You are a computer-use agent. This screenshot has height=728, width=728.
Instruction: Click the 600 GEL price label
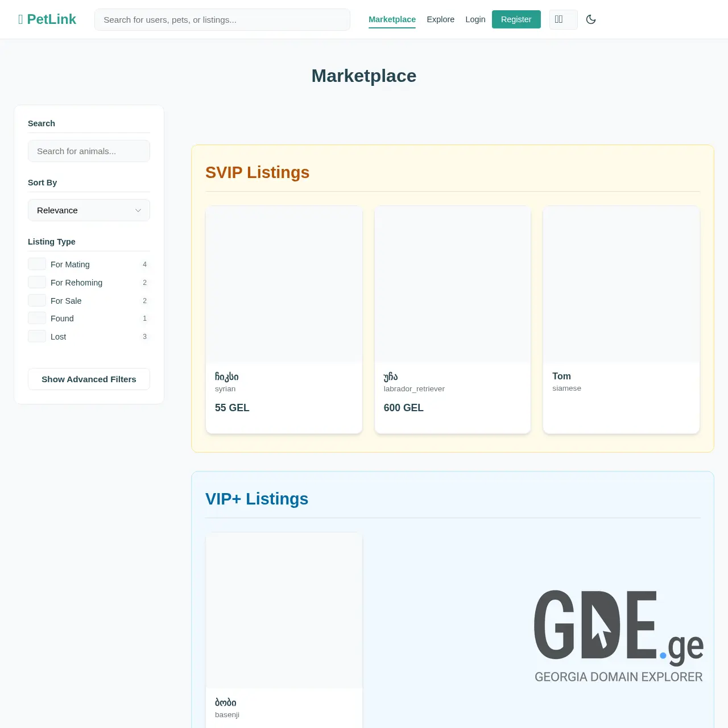[403, 408]
